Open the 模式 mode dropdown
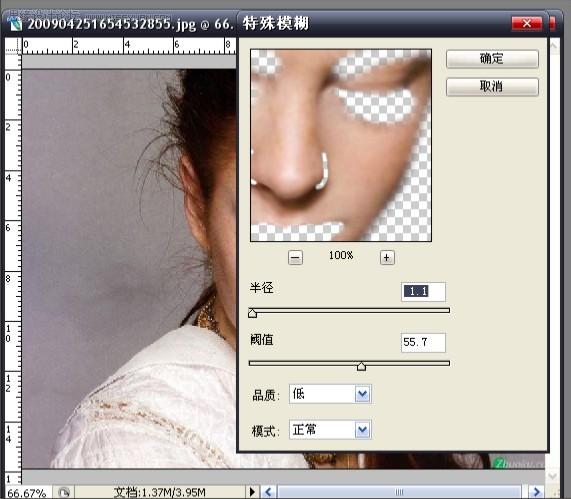The width and height of the screenshot is (571, 499). [x=330, y=430]
